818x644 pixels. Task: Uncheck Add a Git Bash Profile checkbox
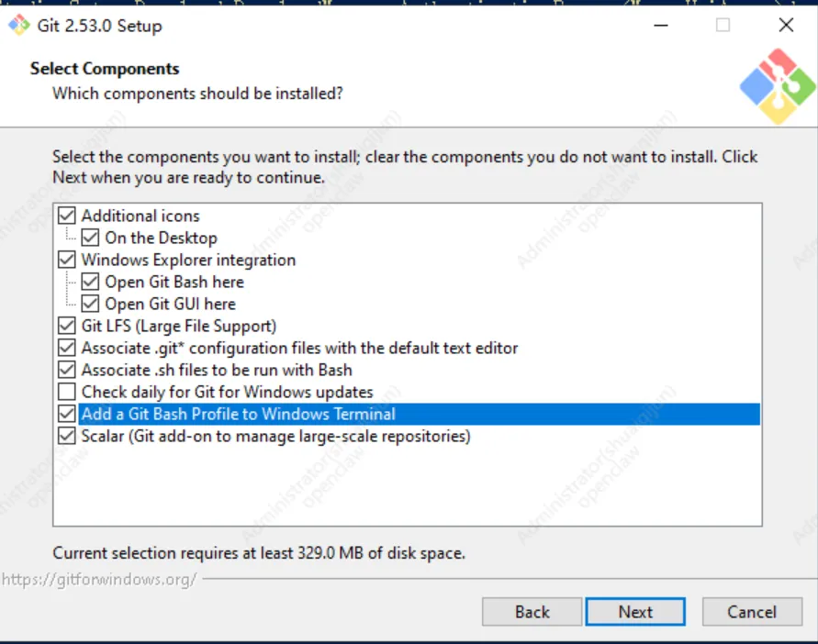tap(67, 414)
